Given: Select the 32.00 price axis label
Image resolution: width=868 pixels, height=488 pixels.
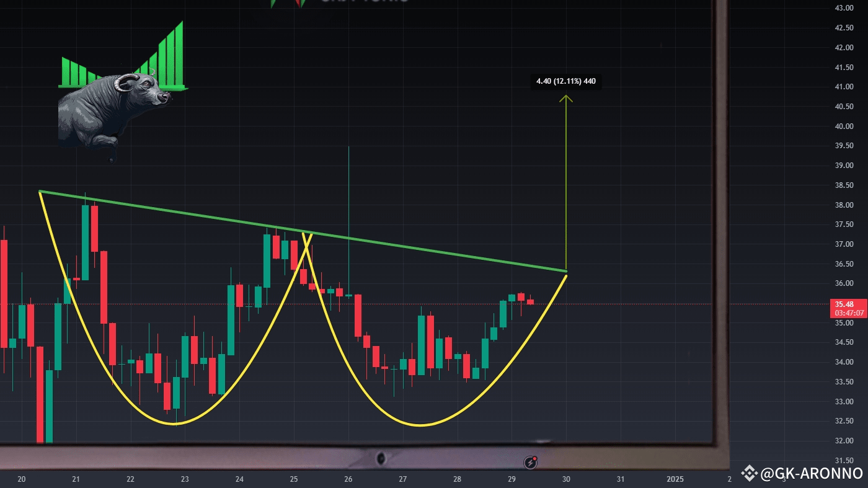Looking at the screenshot, I should pos(843,441).
